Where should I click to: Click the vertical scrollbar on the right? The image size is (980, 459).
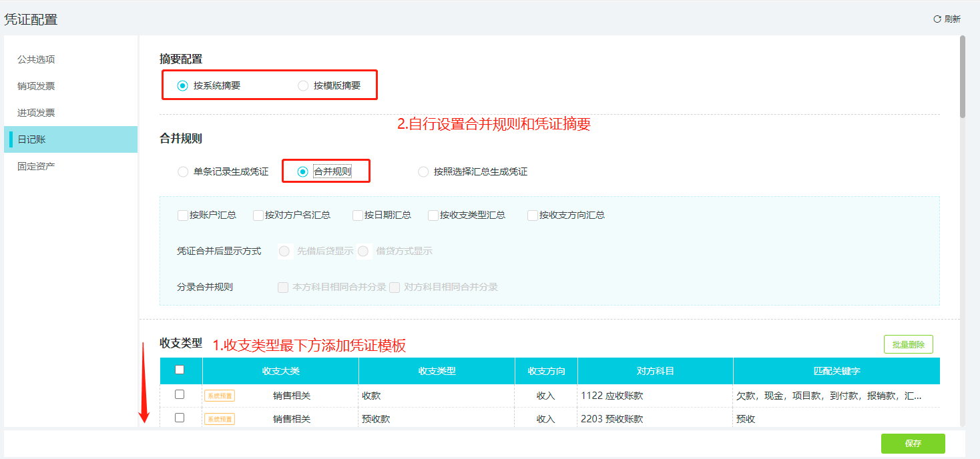pyautogui.click(x=962, y=77)
